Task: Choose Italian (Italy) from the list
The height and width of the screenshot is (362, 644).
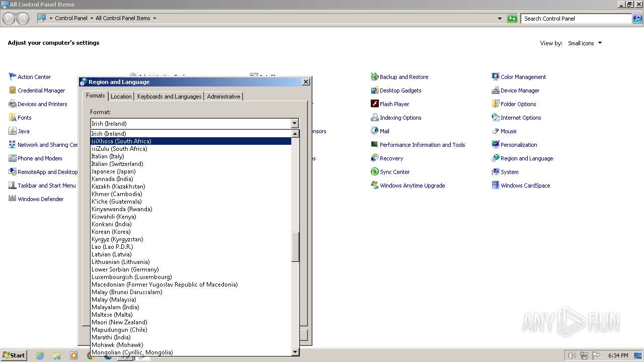Action: [x=191, y=156]
